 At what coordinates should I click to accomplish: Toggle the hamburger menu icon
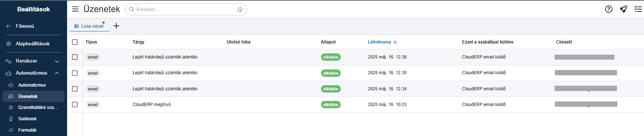pos(75,9)
